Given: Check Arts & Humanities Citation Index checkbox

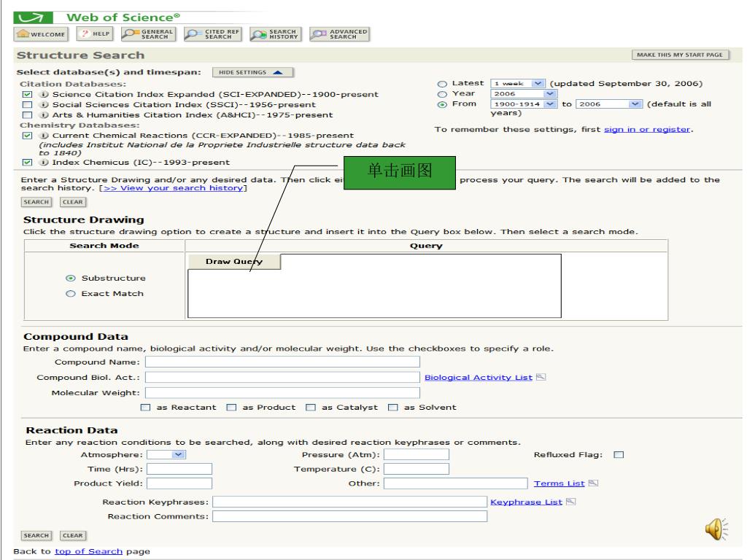Looking at the screenshot, I should [x=28, y=114].
